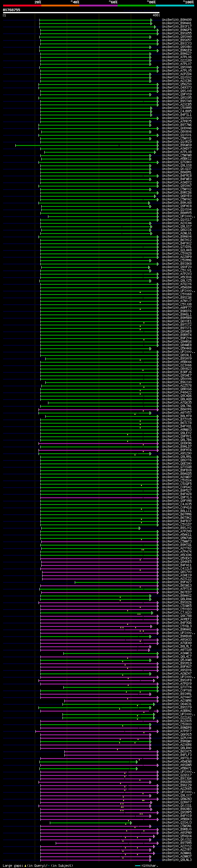Click UniRef100_P48422 entry
197x868 pixels.
click(x=177, y=392)
